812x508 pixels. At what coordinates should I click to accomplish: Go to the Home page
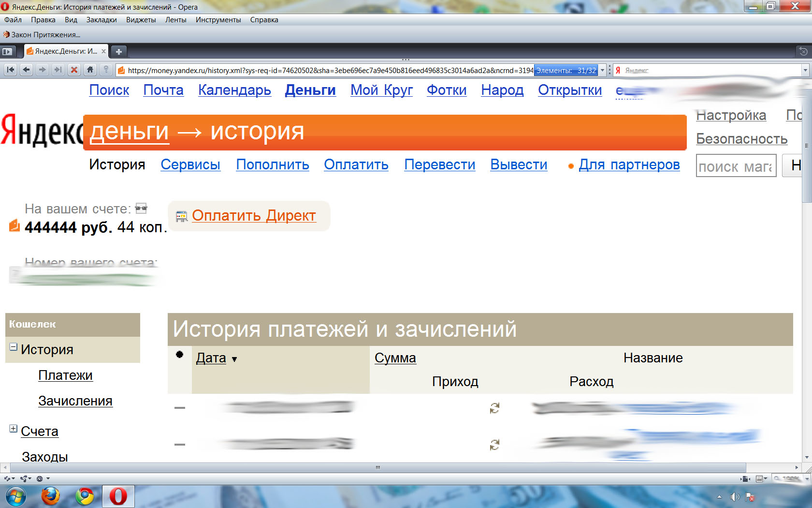90,70
